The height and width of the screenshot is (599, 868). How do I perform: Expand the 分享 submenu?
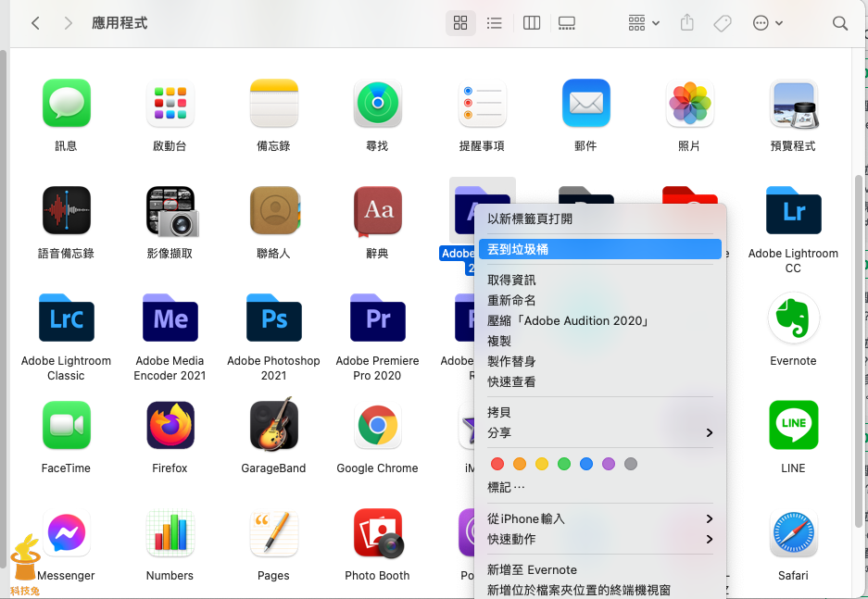[600, 432]
